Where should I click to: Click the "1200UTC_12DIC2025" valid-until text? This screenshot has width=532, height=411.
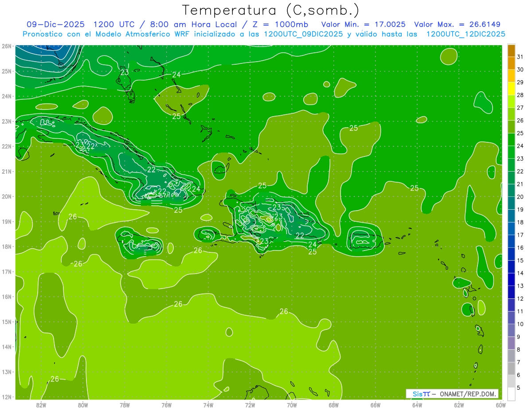pos(465,34)
